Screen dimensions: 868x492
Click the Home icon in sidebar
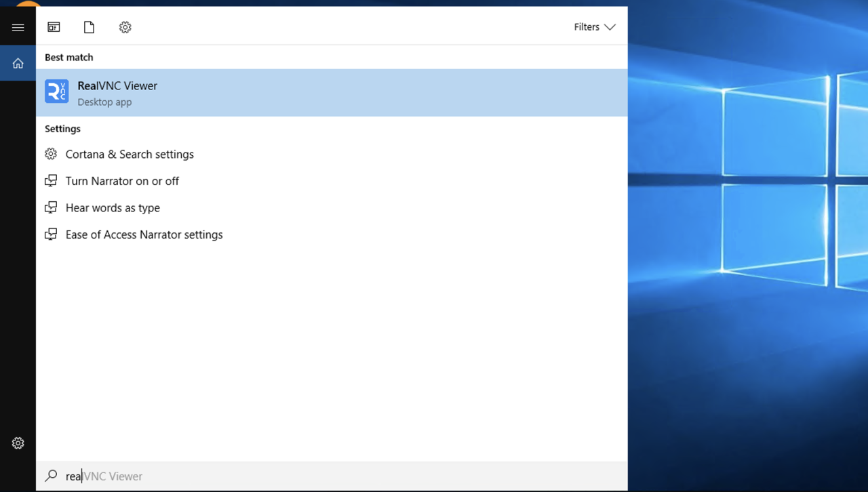[x=18, y=63]
